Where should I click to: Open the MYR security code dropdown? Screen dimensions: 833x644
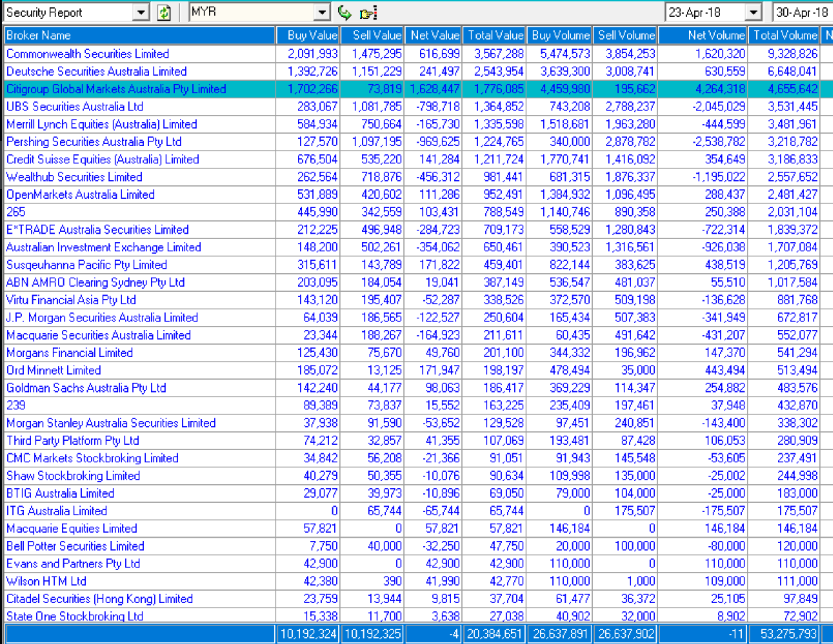coord(322,13)
